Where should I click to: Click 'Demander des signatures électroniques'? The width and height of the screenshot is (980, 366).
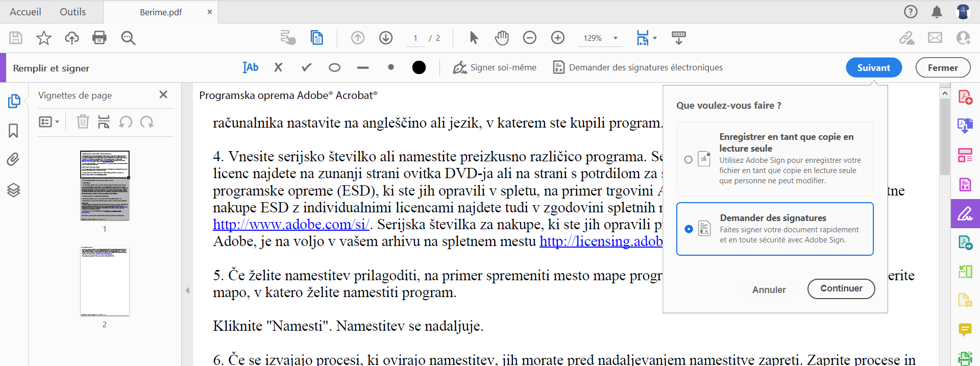638,67
